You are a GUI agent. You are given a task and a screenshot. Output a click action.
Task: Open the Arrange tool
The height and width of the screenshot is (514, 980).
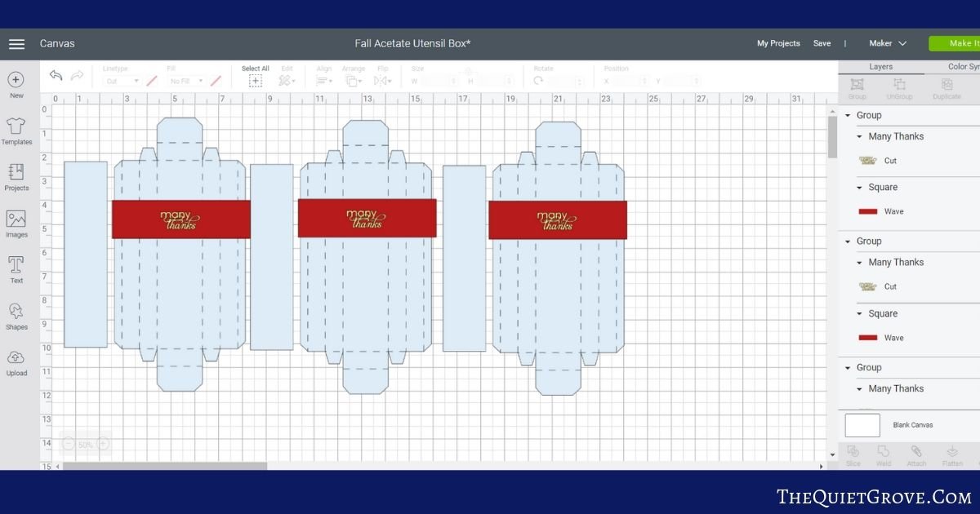tap(354, 81)
